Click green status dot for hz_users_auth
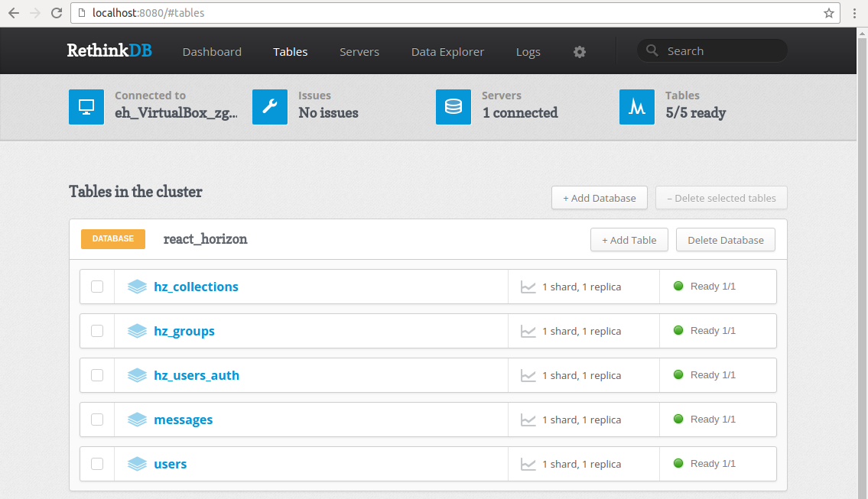The height and width of the screenshot is (499, 868). (x=678, y=374)
